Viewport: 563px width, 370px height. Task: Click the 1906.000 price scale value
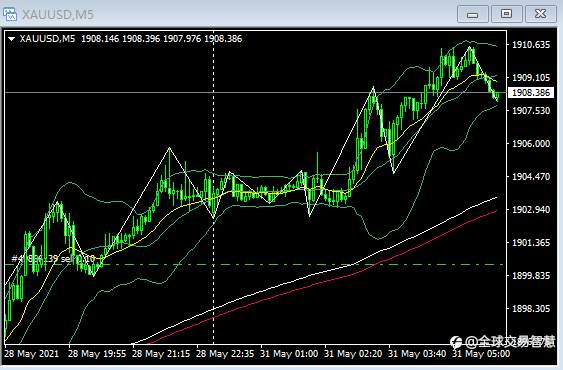(531, 144)
